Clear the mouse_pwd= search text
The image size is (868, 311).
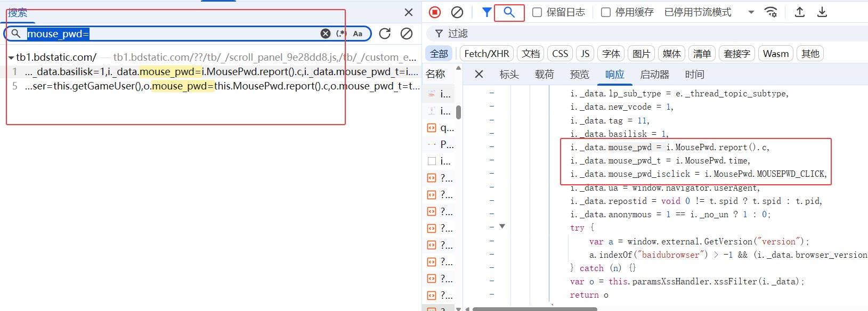pos(326,34)
